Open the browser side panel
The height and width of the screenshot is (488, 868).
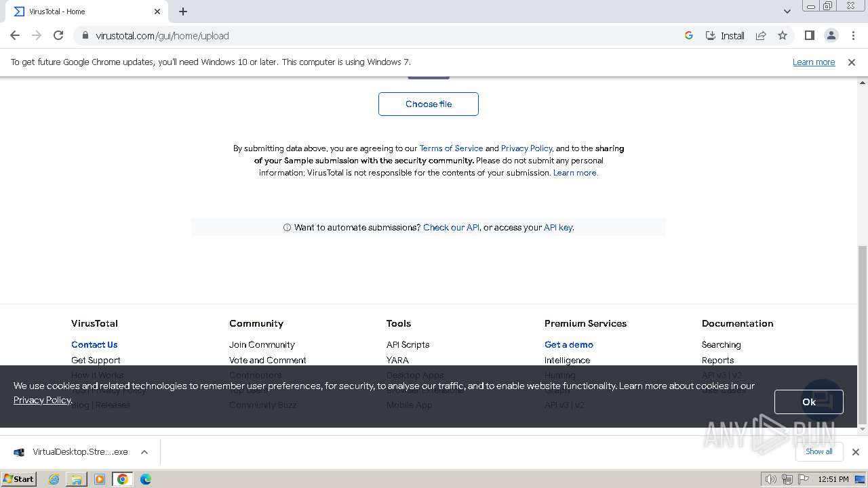[x=809, y=35]
